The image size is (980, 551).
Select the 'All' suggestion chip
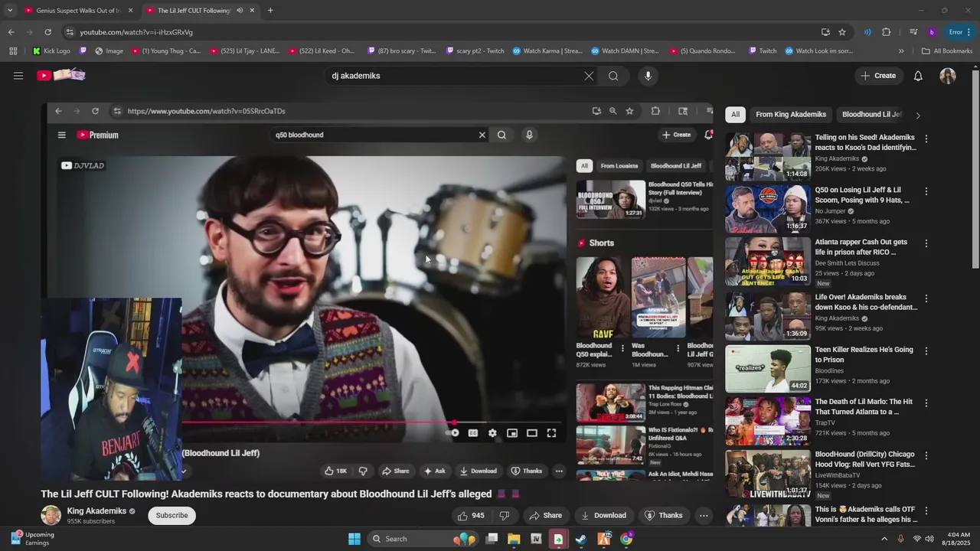[735, 115]
